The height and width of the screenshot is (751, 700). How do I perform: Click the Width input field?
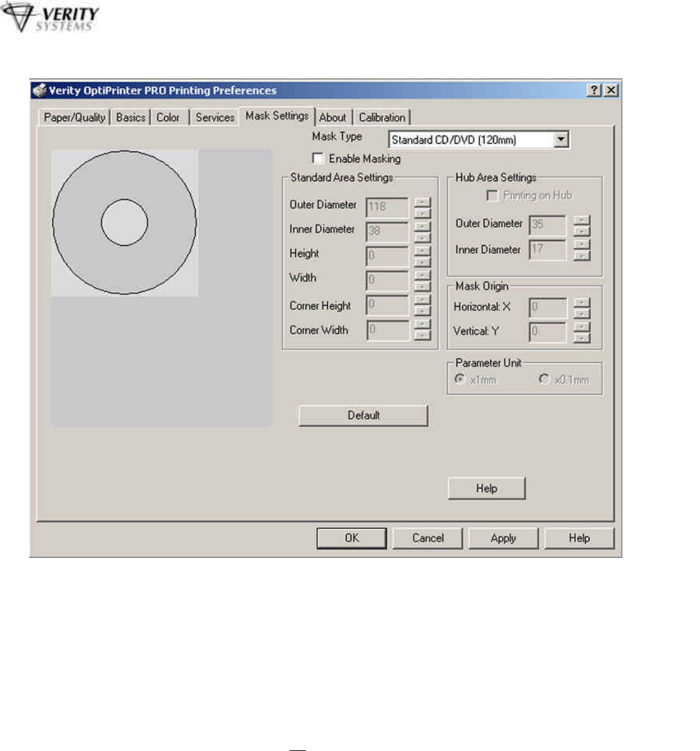click(387, 281)
